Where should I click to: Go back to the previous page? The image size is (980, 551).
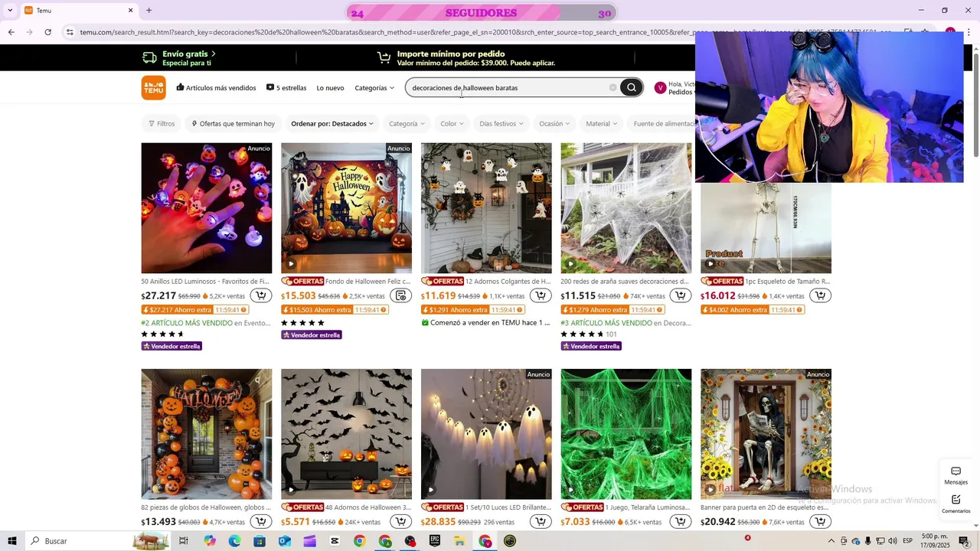click(11, 32)
